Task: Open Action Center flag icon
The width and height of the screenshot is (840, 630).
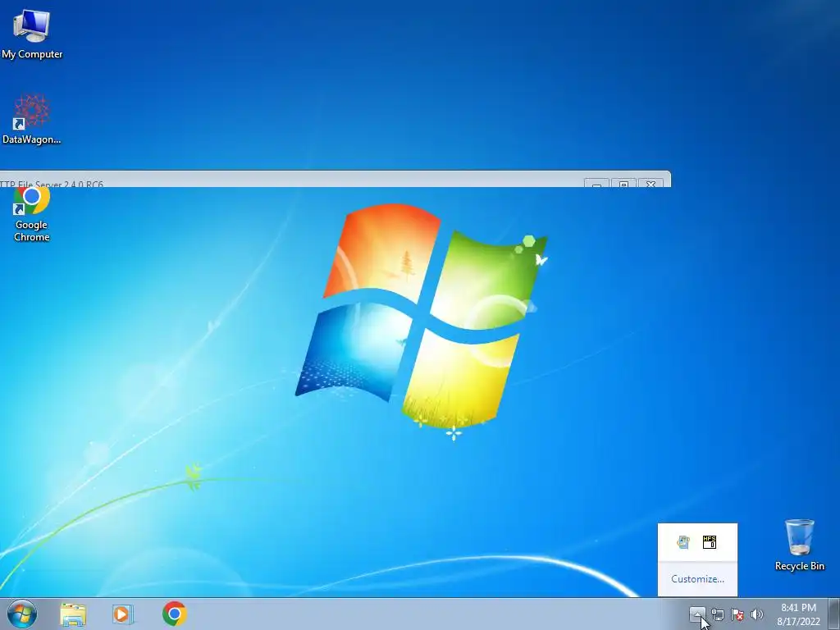Action: coord(737,614)
